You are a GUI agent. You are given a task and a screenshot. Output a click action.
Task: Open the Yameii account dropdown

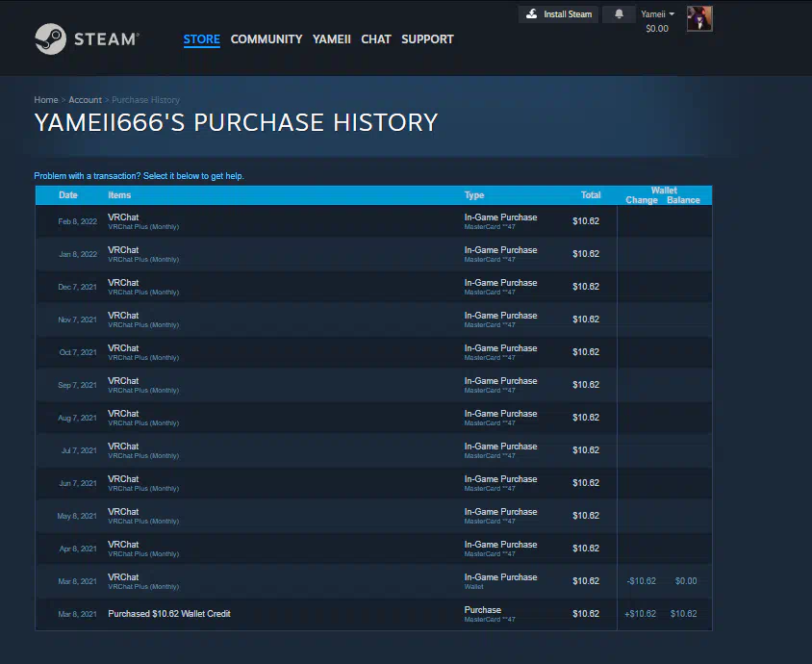pyautogui.click(x=657, y=14)
